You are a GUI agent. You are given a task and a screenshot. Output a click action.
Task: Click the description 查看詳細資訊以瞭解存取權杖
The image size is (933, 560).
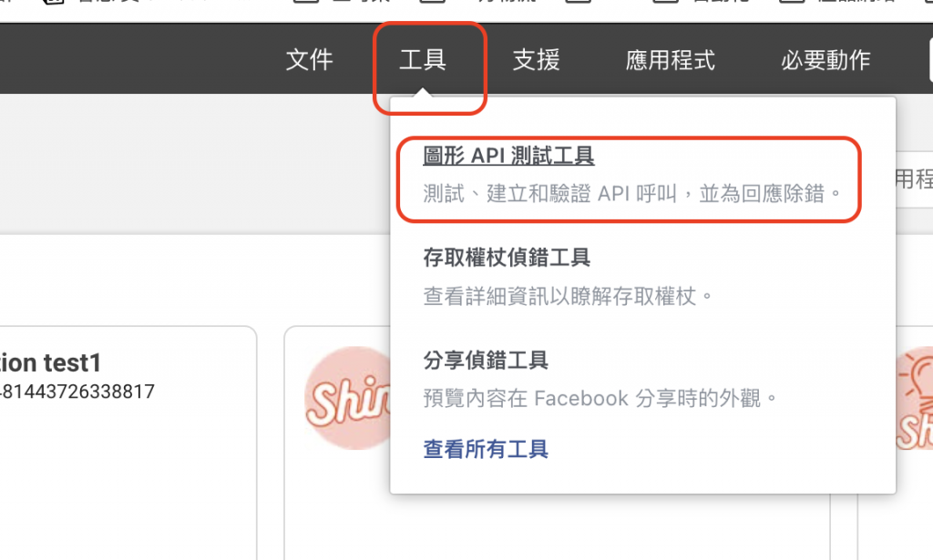pyautogui.click(x=568, y=295)
